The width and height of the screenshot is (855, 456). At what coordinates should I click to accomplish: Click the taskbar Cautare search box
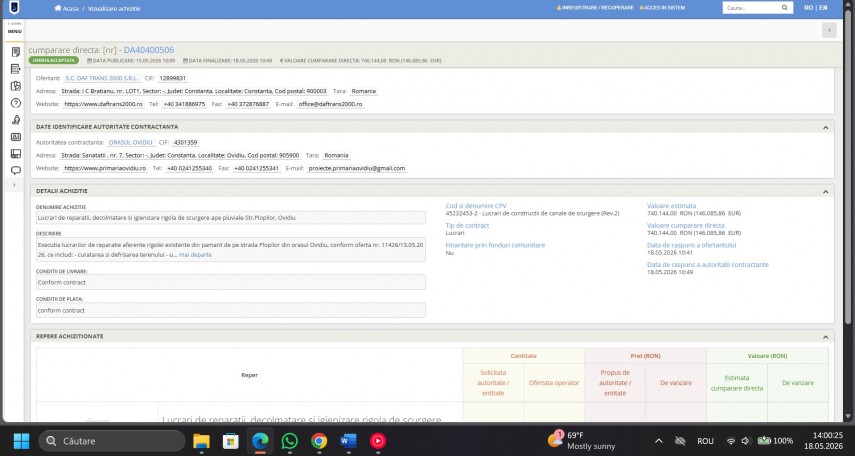[112, 441]
